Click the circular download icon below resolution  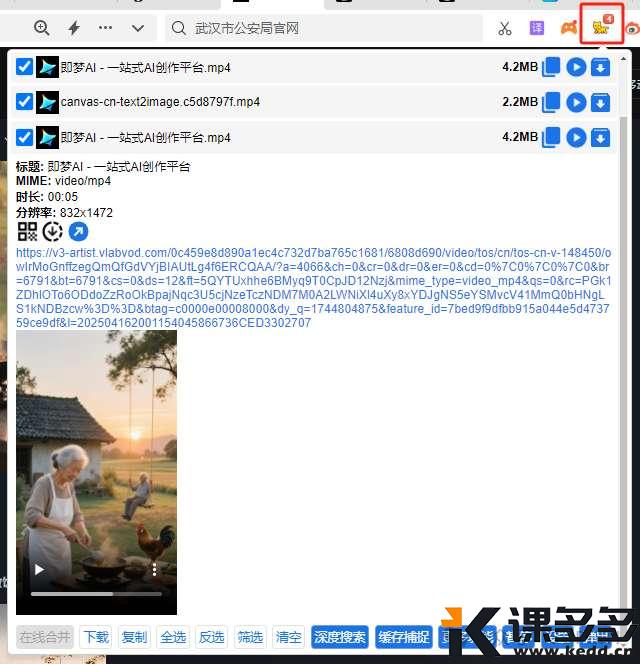tap(52, 232)
